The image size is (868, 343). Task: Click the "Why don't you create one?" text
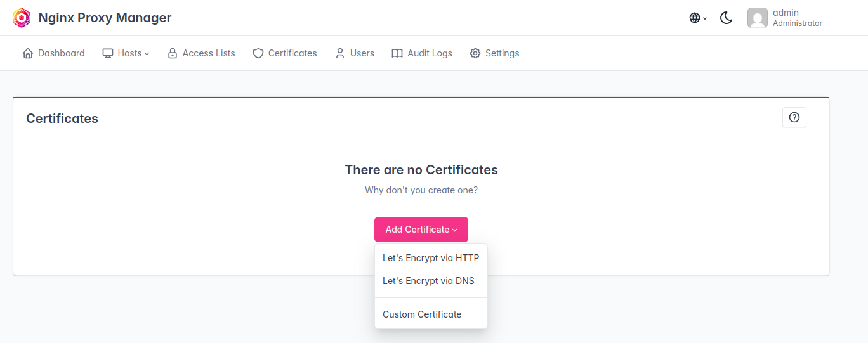click(421, 190)
